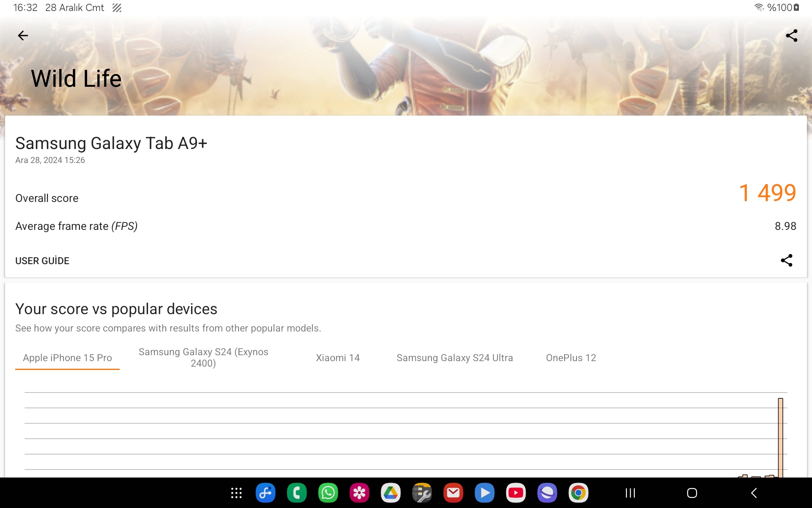Open the OnePlus 12 comparison tab
The width and height of the screenshot is (812, 508).
coord(571,358)
